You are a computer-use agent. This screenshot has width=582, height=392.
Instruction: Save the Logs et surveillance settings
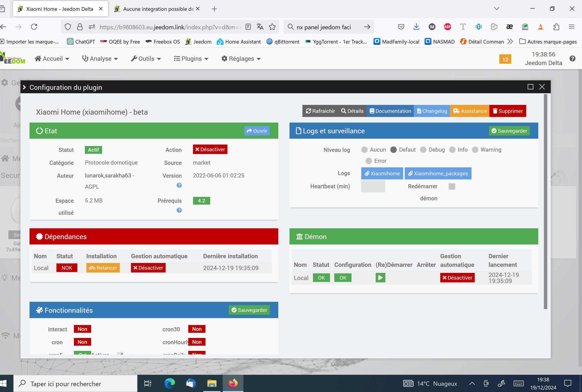(509, 131)
